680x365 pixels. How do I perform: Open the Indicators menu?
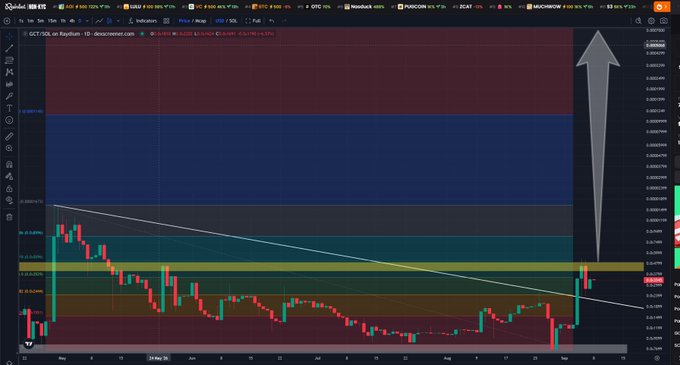[x=142, y=21]
